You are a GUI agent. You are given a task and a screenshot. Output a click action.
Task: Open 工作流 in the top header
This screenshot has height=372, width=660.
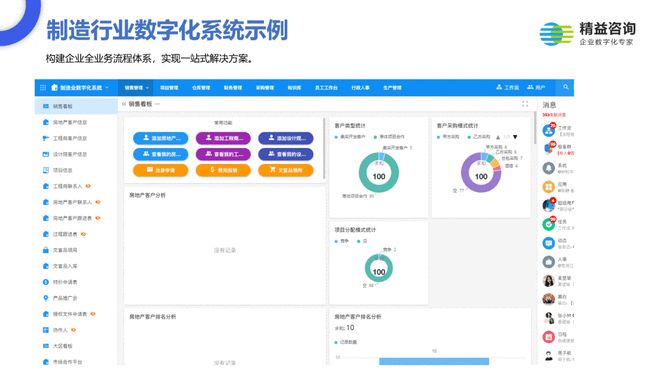pos(507,87)
